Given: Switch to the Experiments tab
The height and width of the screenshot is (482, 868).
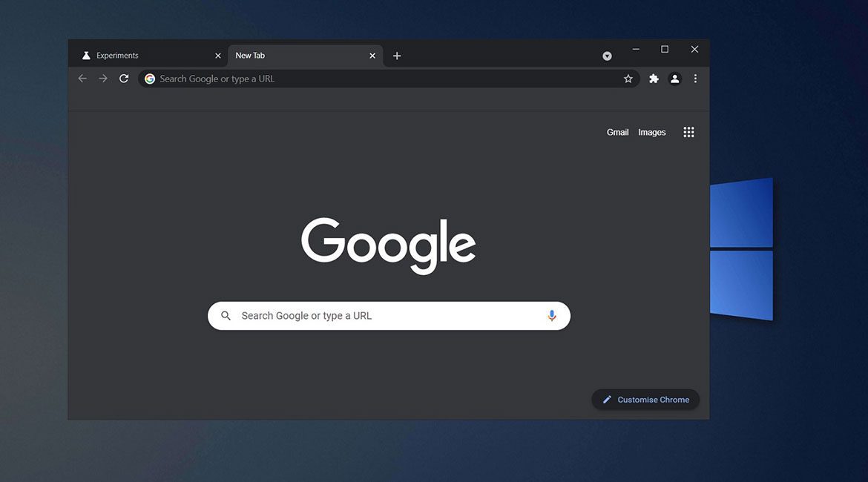Looking at the screenshot, I should tap(148, 56).
